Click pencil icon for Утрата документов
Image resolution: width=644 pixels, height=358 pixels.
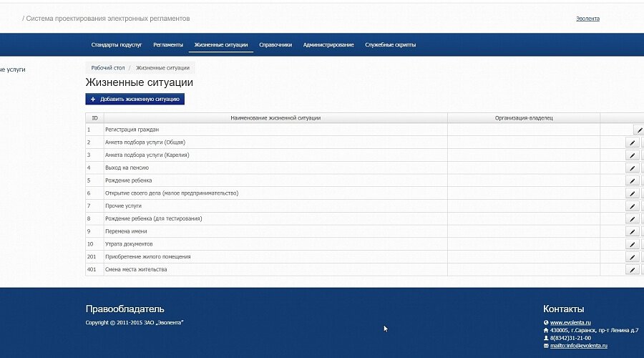[x=632, y=244]
